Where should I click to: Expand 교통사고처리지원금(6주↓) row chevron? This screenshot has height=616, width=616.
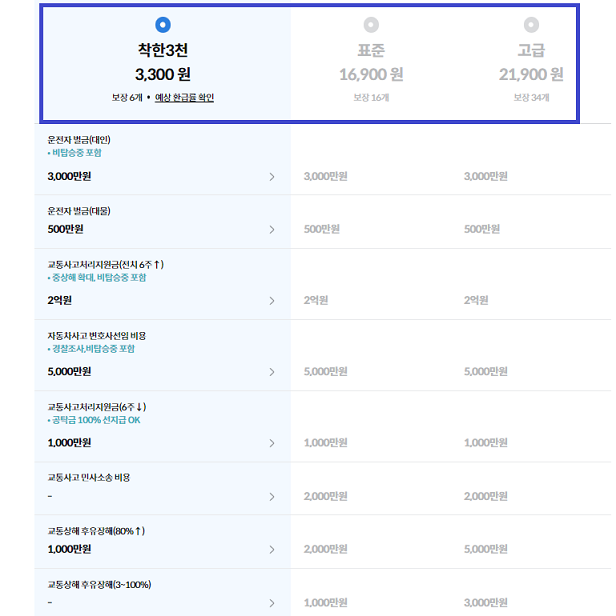coord(272,443)
